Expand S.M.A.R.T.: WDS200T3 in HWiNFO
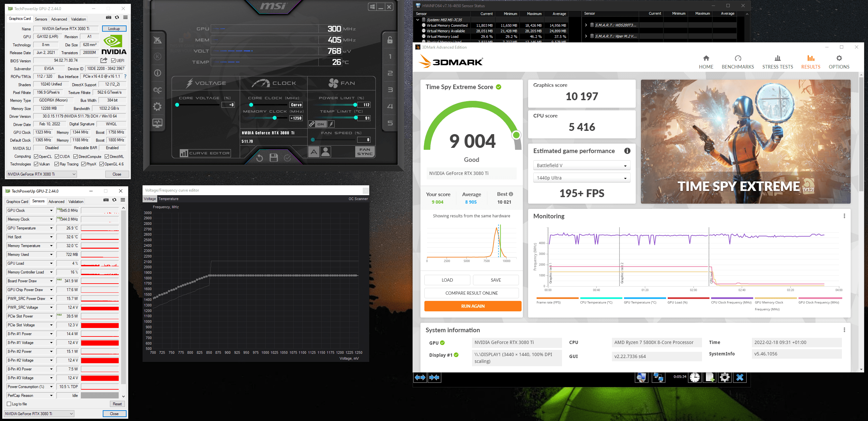The height and width of the screenshot is (421, 868). point(586,25)
